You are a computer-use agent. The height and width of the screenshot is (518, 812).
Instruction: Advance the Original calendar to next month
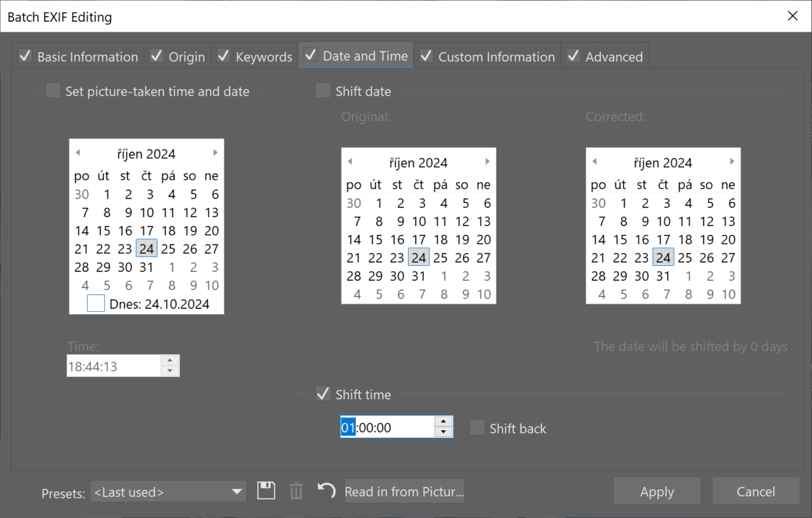[x=487, y=161]
